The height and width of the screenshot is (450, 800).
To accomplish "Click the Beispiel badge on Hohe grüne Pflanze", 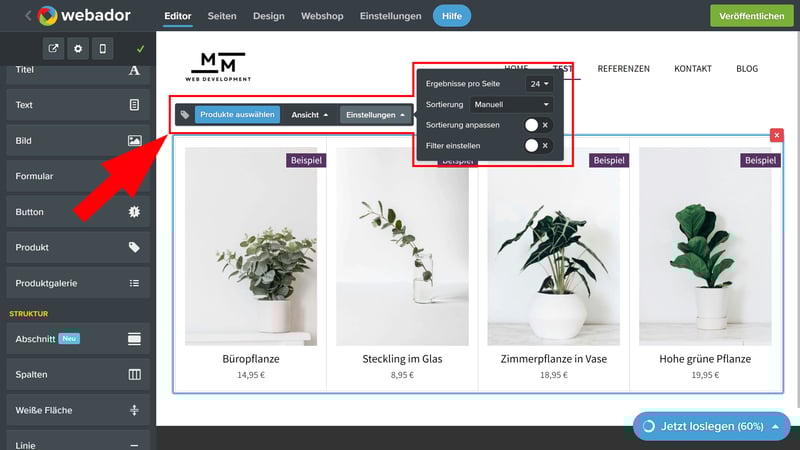I will [x=760, y=160].
